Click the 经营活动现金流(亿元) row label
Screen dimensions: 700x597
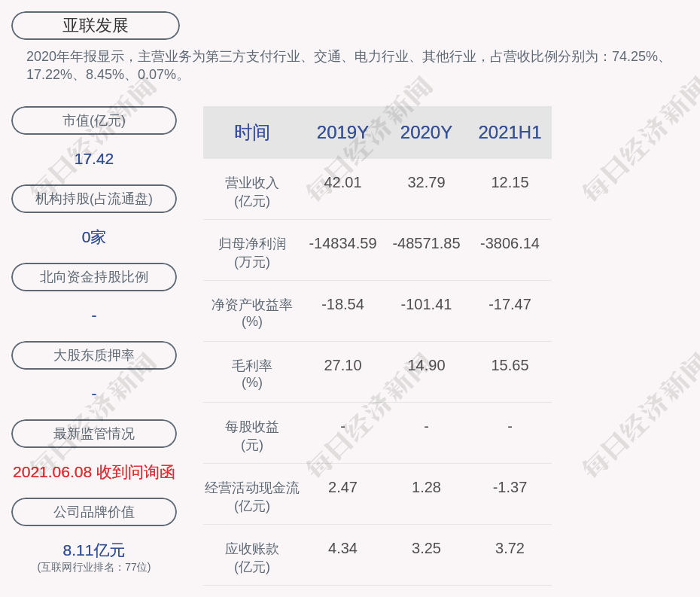(252, 496)
